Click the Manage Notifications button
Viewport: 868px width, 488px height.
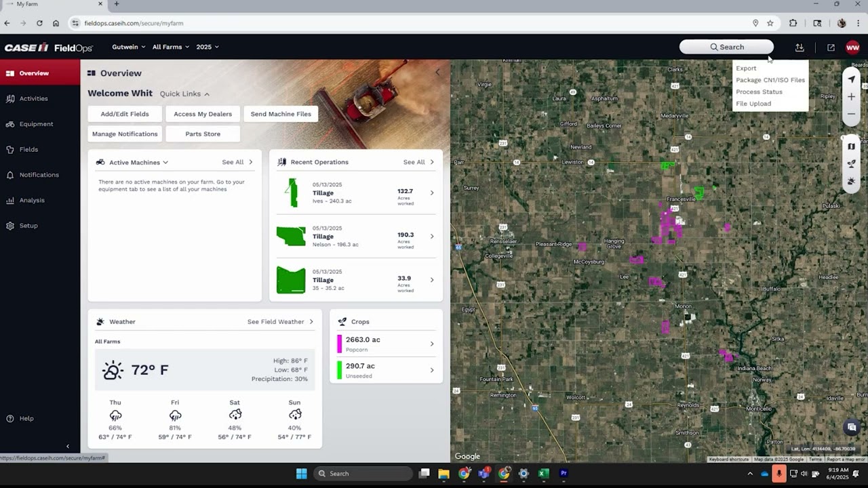[x=125, y=134]
